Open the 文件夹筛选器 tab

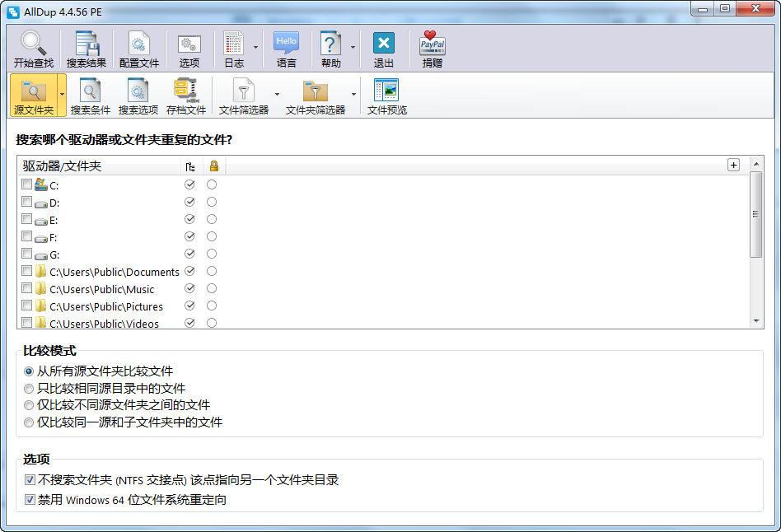point(316,96)
